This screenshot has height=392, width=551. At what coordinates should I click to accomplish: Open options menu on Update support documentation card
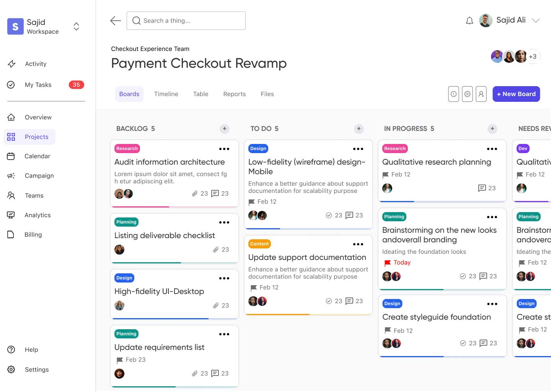point(358,244)
